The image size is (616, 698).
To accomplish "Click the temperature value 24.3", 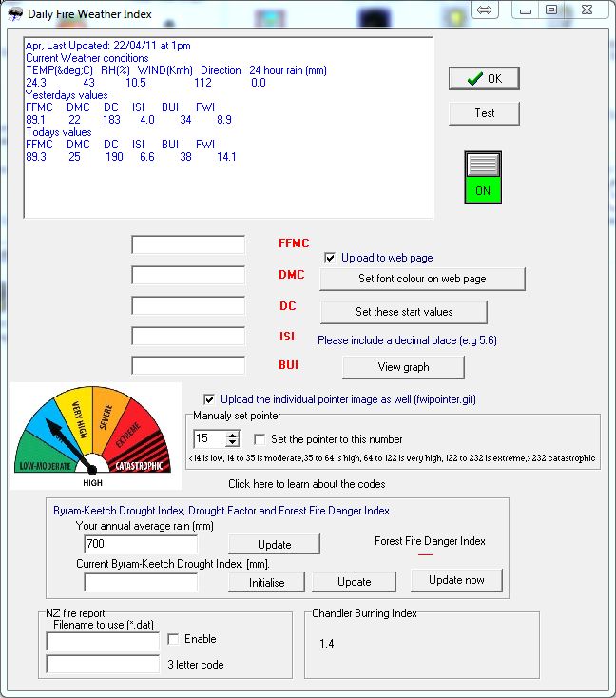I will [36, 83].
